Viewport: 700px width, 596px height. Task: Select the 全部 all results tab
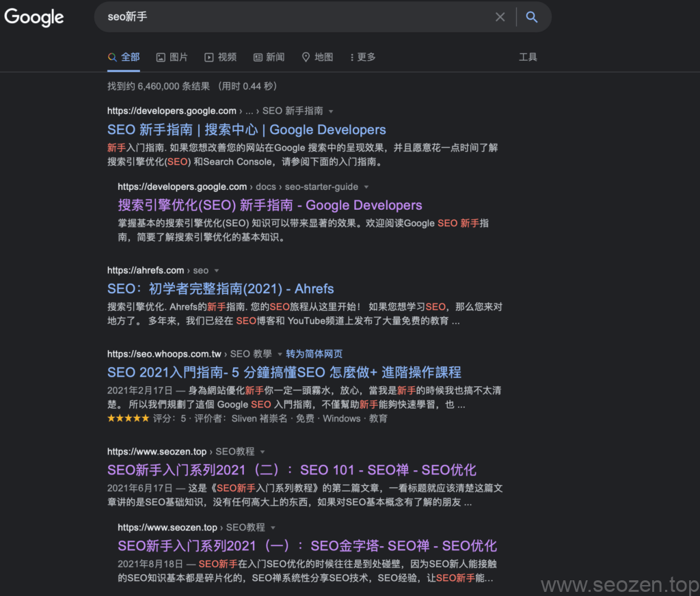click(124, 57)
